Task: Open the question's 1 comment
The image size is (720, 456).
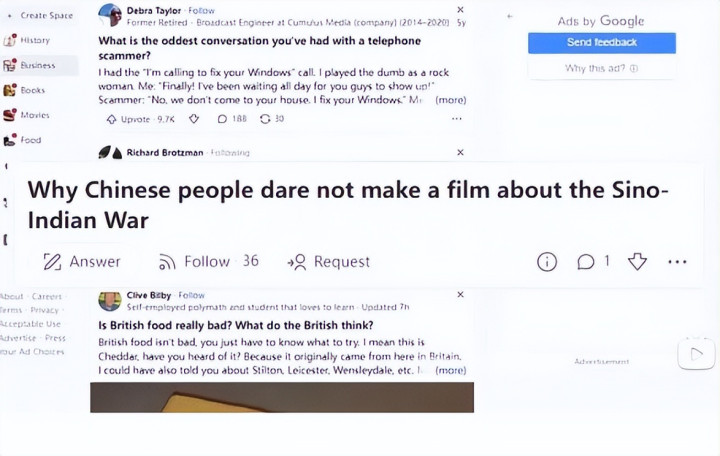Action: point(593,261)
